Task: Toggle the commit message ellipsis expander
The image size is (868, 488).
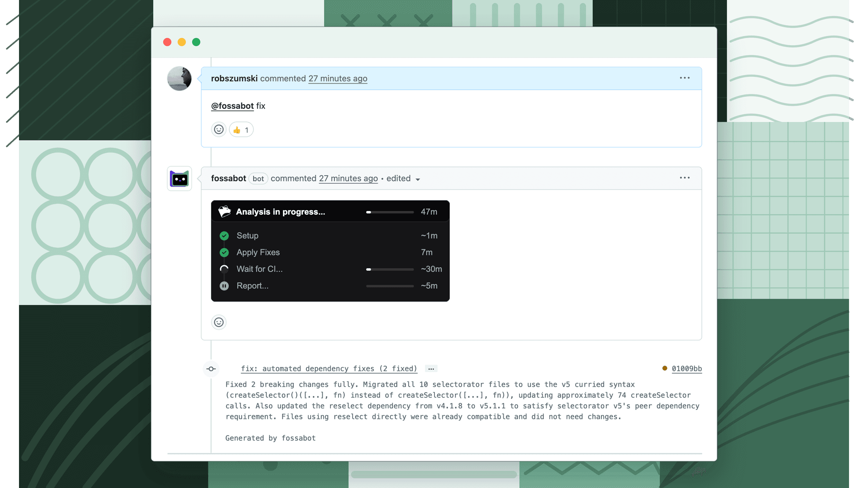Action: [x=431, y=369]
